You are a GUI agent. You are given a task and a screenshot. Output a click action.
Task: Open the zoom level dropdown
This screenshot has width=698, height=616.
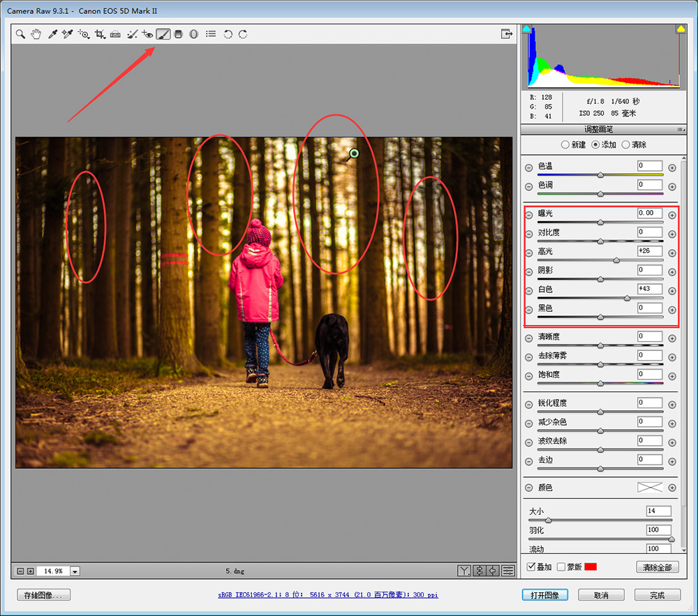pyautogui.click(x=75, y=571)
